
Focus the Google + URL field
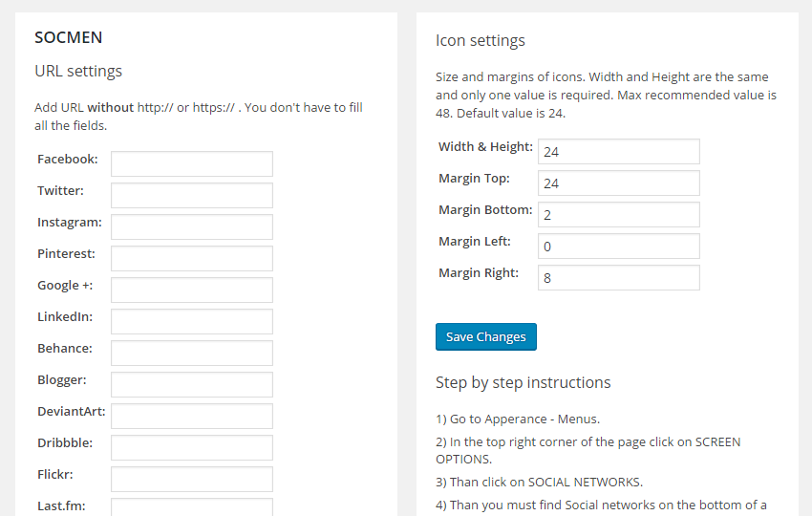[x=192, y=290]
